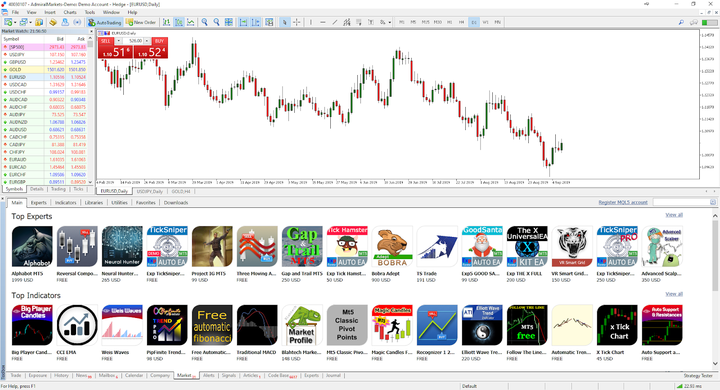Zoom in on the chart
The width and height of the screenshot is (720, 390).
pyautogui.click(x=204, y=22)
